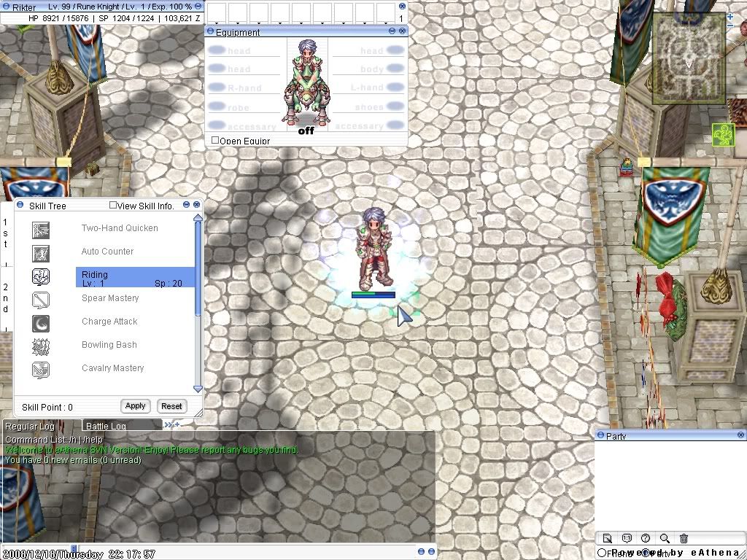The image size is (747, 560).
Task: Select the Riding skill row
Action: pyautogui.click(x=135, y=277)
